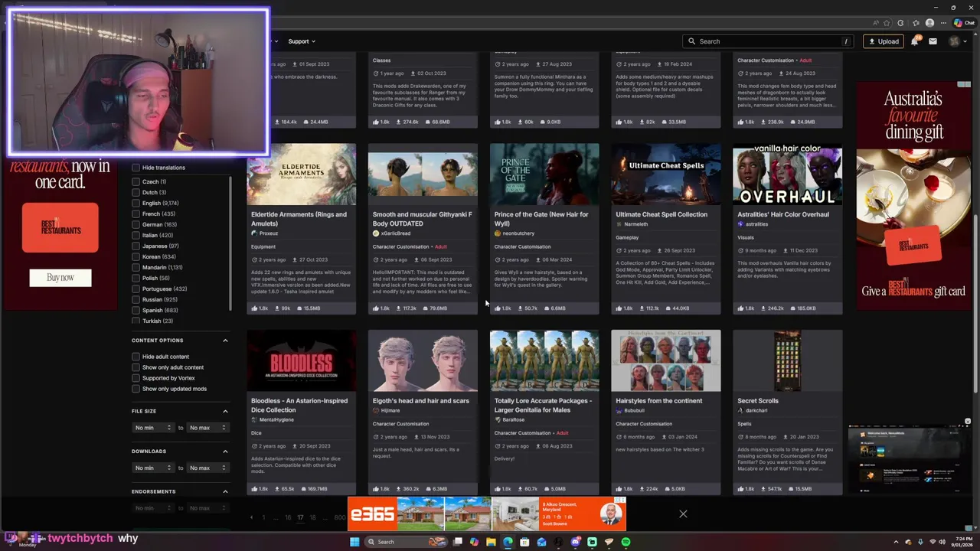Open Elgoth's head and hair thumbnail

[x=423, y=360]
